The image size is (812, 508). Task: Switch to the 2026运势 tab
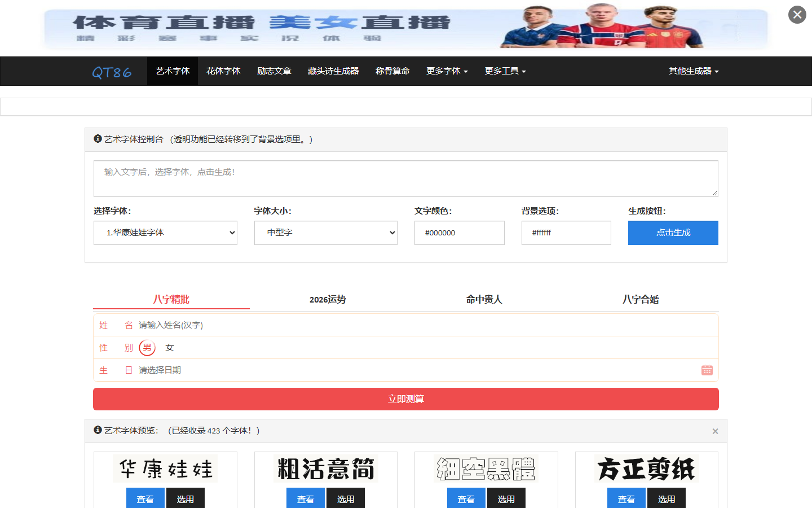[328, 299]
